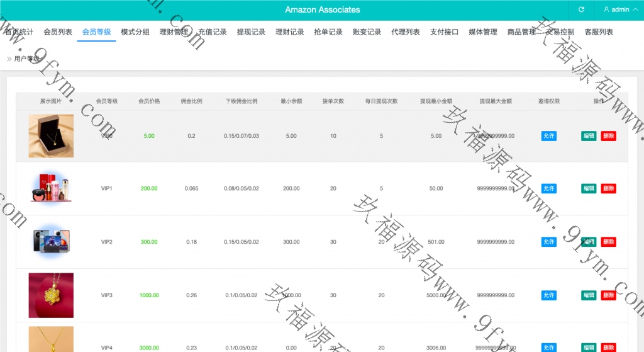This screenshot has height=352, width=644.
Task: Toggle the 允许 invite permission for VIP2
Action: (548, 242)
